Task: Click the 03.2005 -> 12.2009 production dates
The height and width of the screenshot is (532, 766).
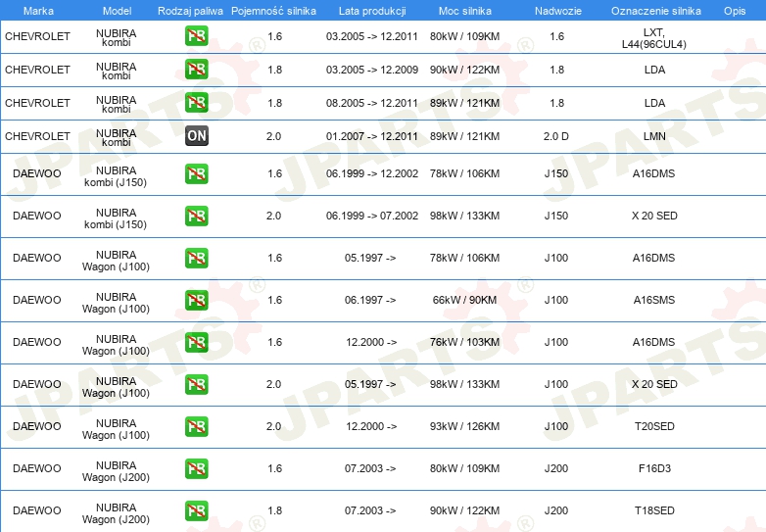Action: click(372, 70)
